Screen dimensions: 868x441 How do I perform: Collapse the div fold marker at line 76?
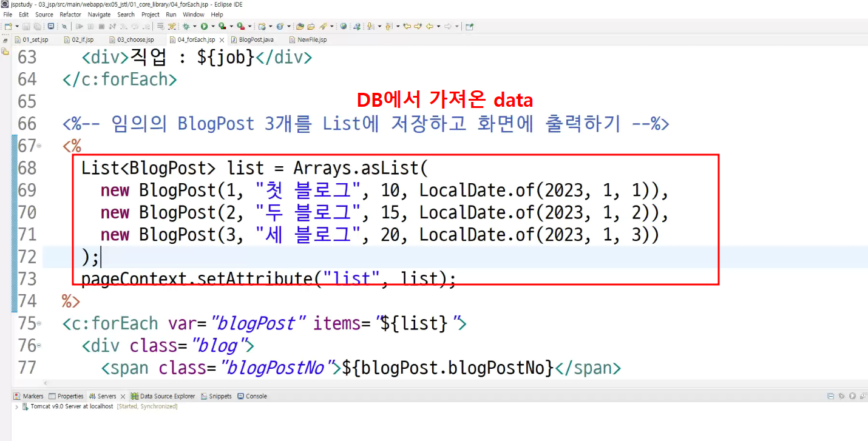coord(39,346)
